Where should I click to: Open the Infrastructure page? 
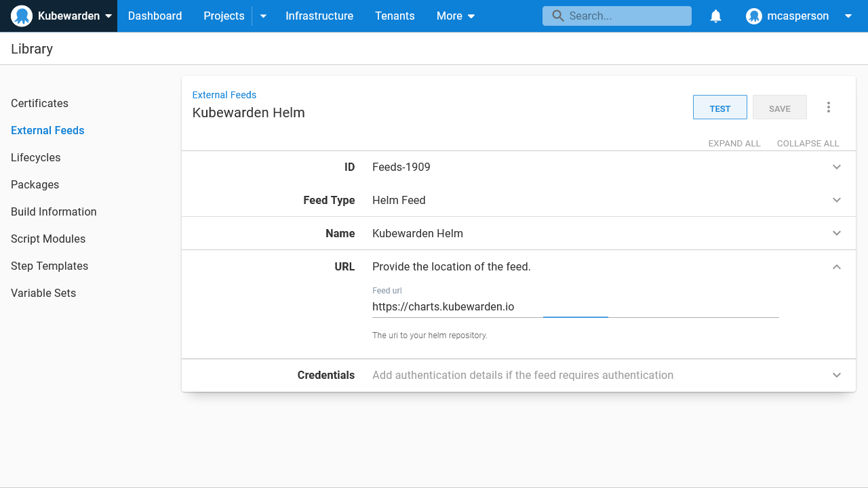point(319,16)
